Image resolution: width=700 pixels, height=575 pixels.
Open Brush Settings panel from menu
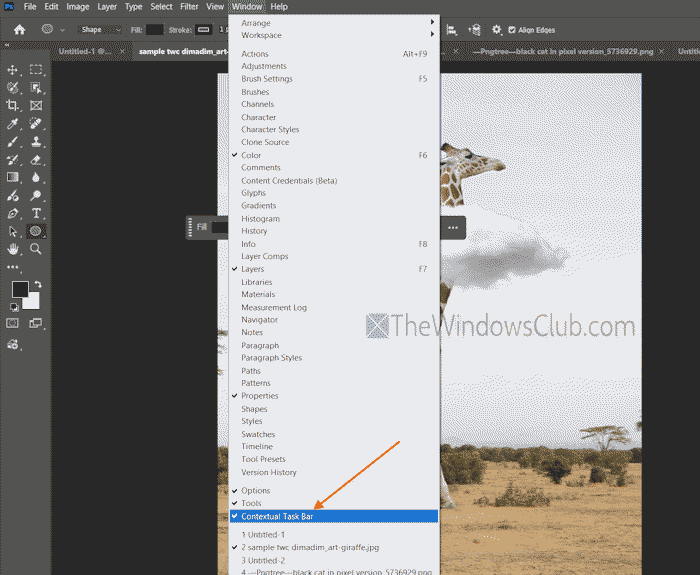(333, 79)
